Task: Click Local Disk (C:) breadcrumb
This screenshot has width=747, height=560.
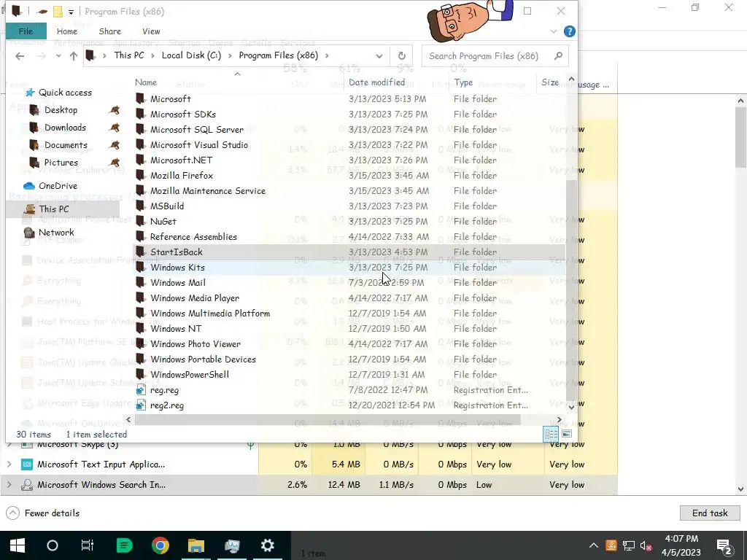Action: click(191, 55)
